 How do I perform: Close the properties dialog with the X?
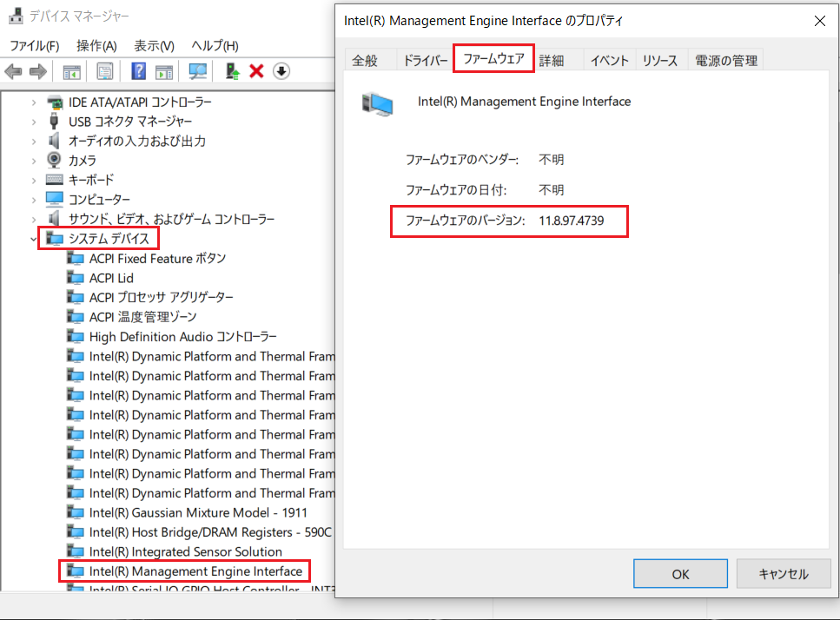click(x=820, y=21)
